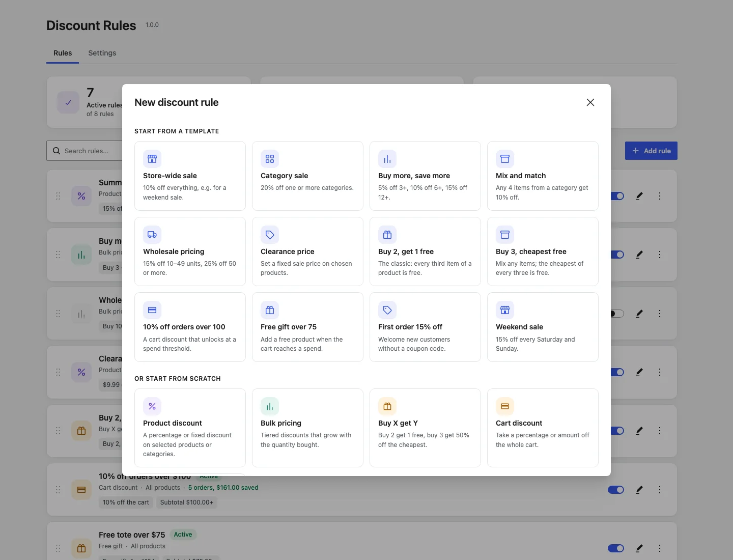Select Buy 3, cheapest free box icon
Image resolution: width=733 pixels, height=560 pixels.
coord(505,235)
